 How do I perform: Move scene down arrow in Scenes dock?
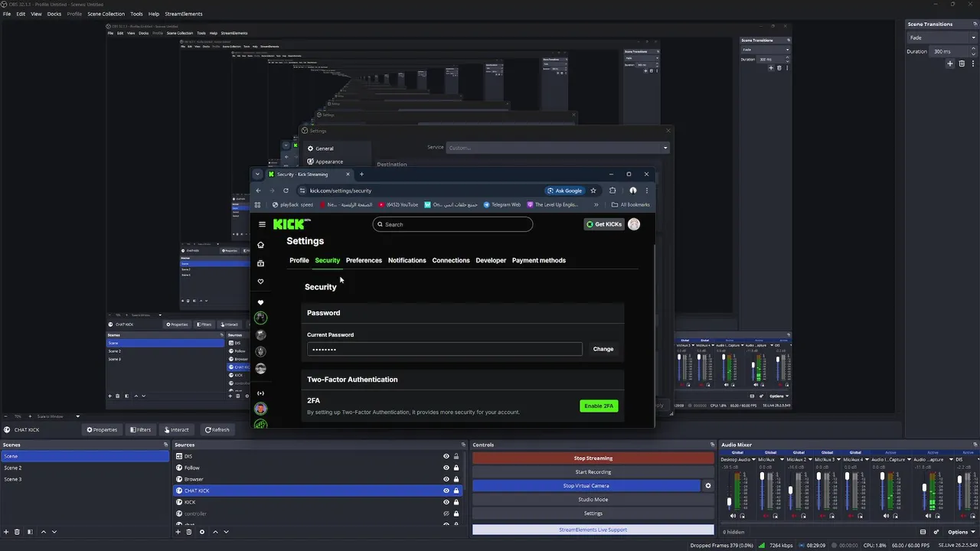pyautogui.click(x=54, y=532)
